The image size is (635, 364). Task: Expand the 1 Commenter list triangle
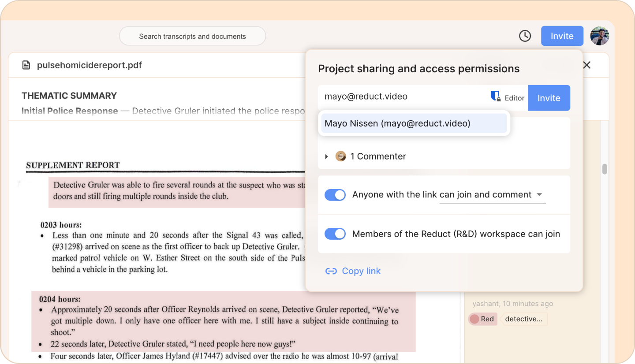326,156
